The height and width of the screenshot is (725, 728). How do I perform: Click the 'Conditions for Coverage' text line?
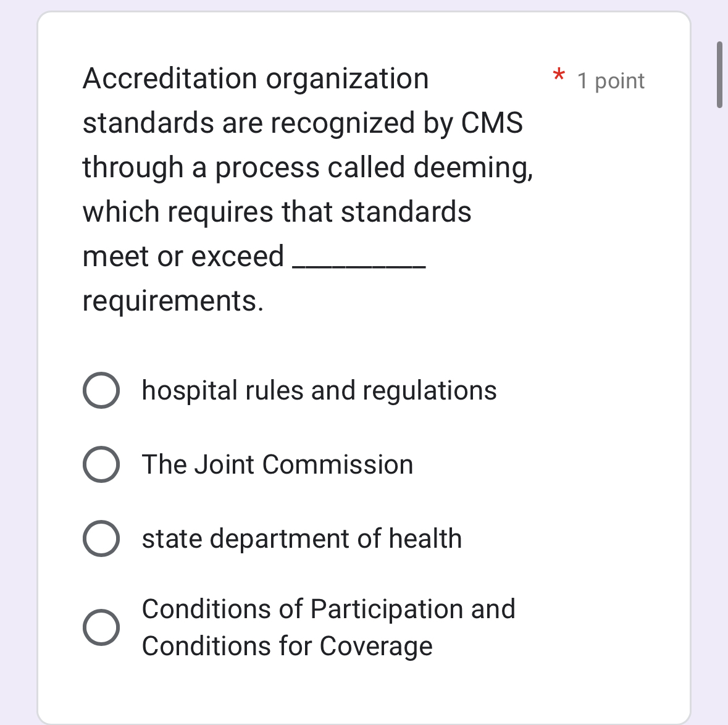coord(287,646)
